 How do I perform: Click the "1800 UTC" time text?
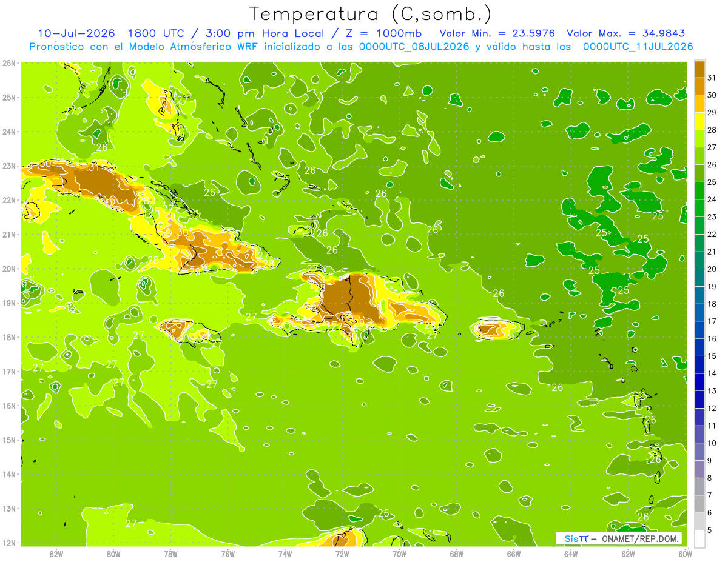coord(158,33)
